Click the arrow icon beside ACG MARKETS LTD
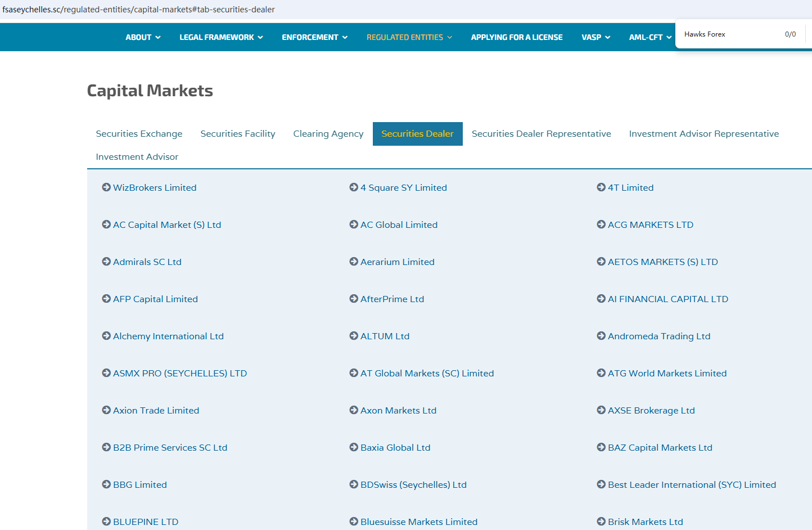The width and height of the screenshot is (812, 530). coord(601,224)
